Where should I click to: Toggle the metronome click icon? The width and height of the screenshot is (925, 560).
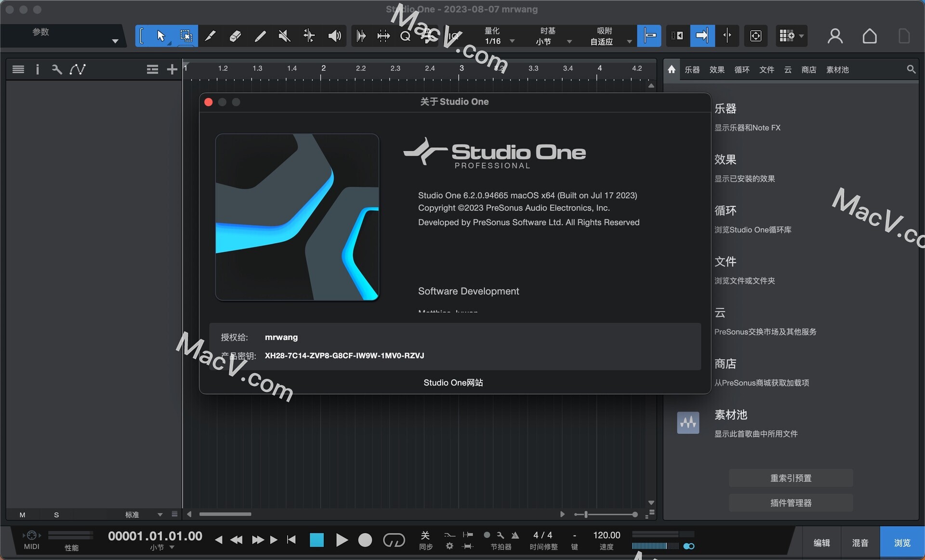(515, 535)
